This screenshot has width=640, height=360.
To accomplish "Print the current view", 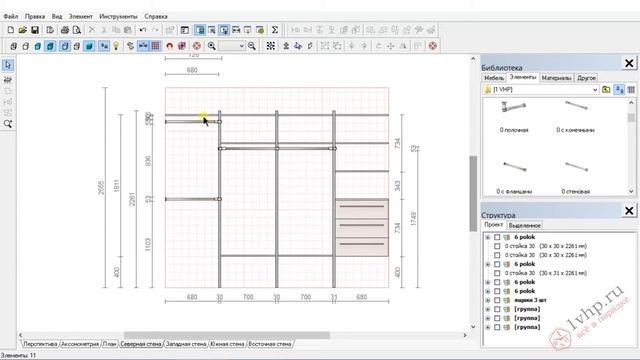I will (x=64, y=30).
